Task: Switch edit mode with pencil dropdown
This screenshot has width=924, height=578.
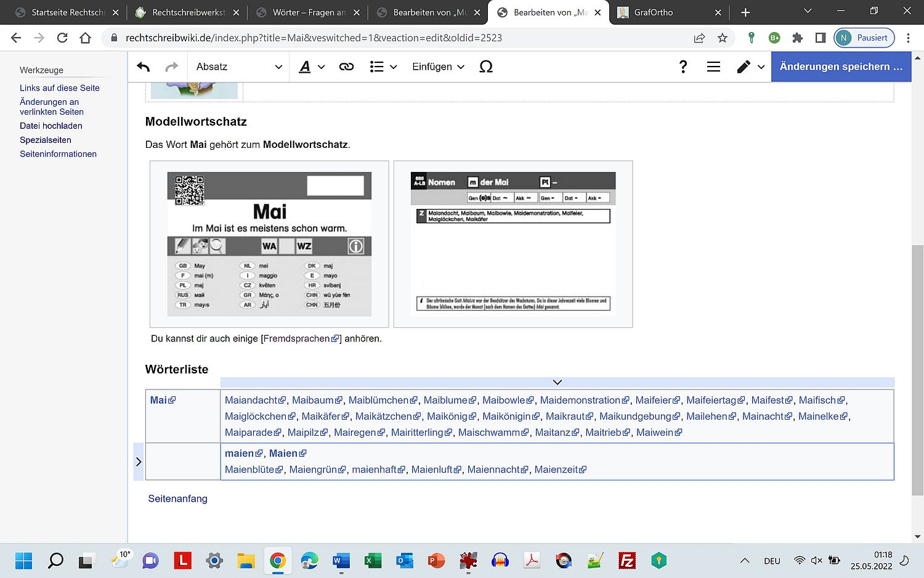Action: (750, 67)
